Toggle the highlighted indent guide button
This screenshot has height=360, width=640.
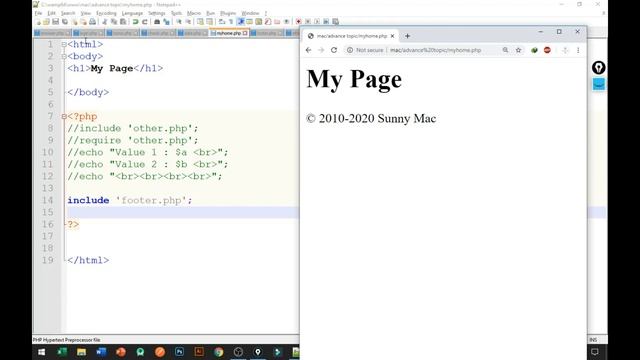[240, 22]
